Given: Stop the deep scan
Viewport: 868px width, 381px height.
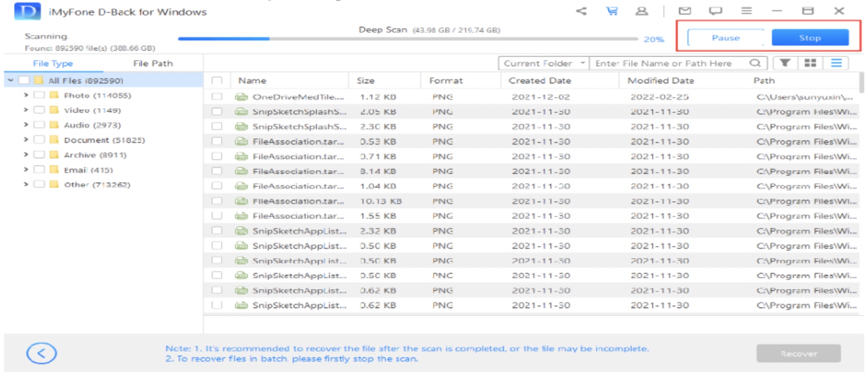Looking at the screenshot, I should tap(810, 38).
